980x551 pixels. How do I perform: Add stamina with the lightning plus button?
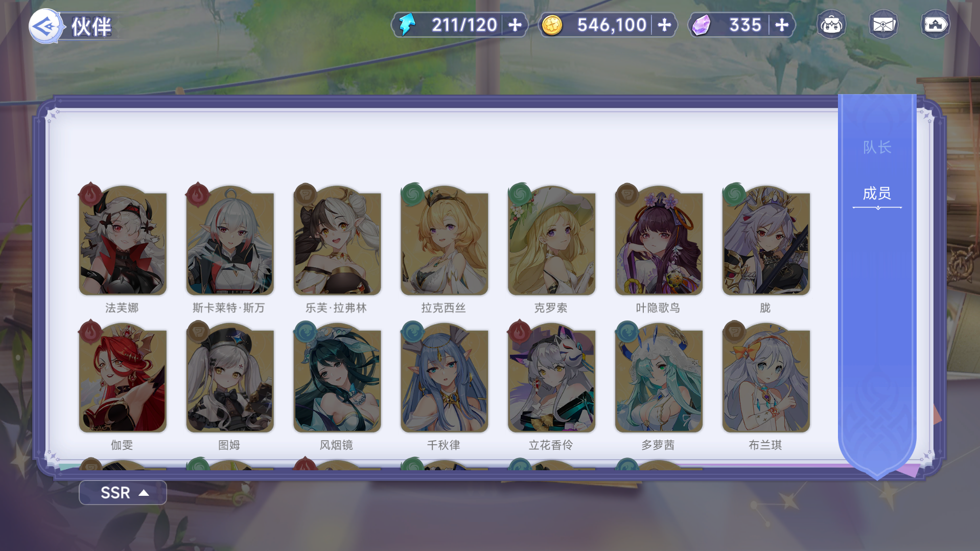516,25
